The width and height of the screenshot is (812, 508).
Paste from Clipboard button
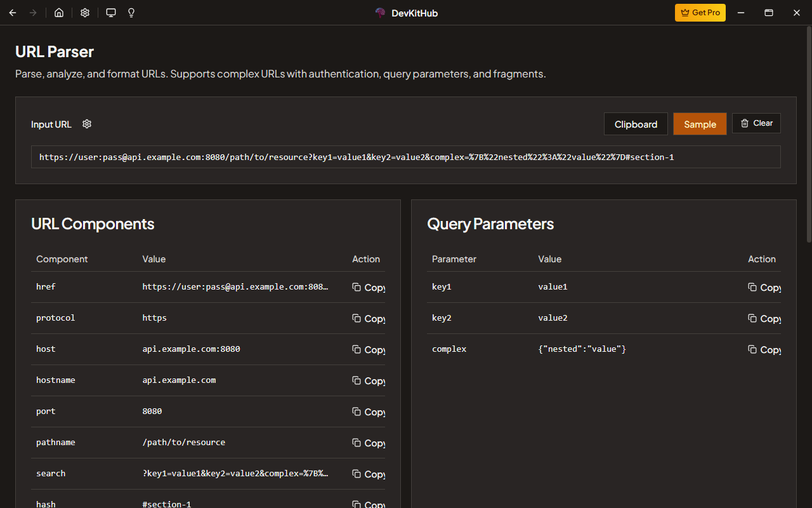tap(636, 124)
